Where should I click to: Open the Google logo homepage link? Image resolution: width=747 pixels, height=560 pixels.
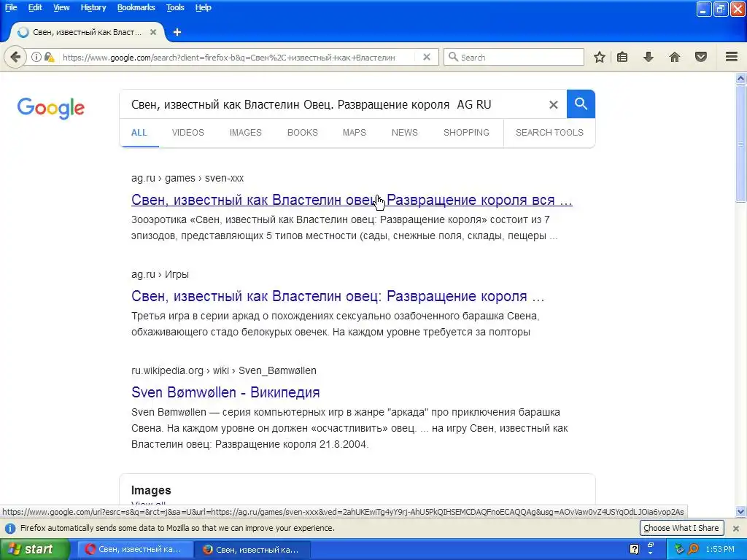[51, 108]
